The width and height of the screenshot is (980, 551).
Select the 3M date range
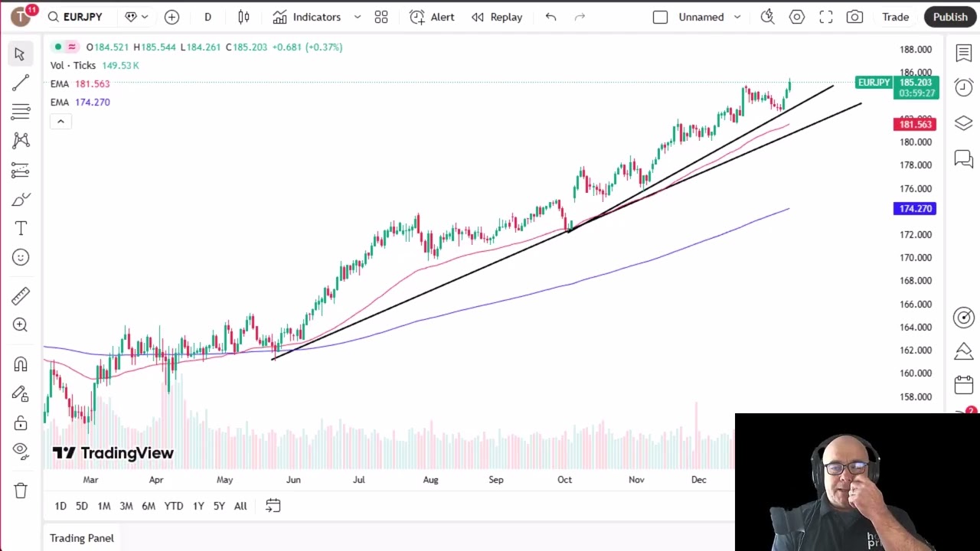tap(126, 506)
